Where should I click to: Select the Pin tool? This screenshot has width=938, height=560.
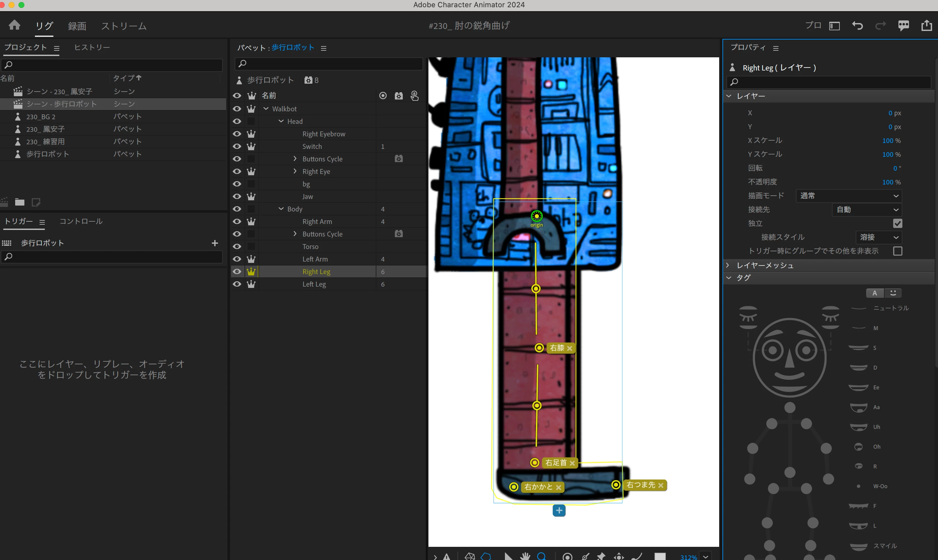(601, 556)
